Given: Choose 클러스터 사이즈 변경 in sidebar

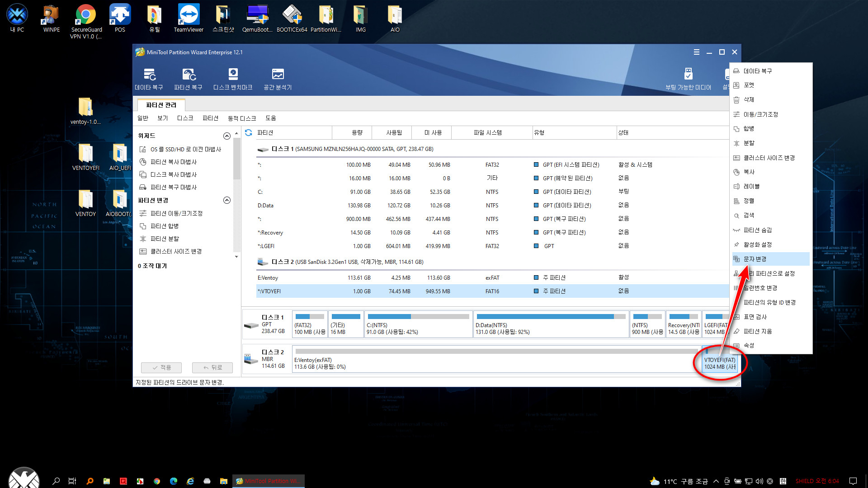Looking at the screenshot, I should 170,251.
